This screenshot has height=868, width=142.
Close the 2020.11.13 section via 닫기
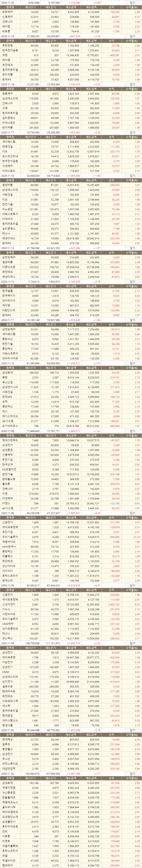click(x=132, y=248)
